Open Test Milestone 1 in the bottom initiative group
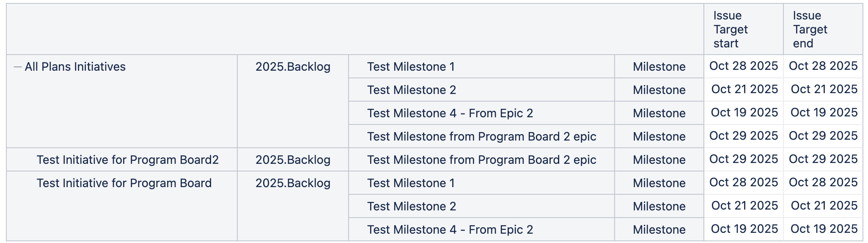The height and width of the screenshot is (243, 868). (411, 183)
